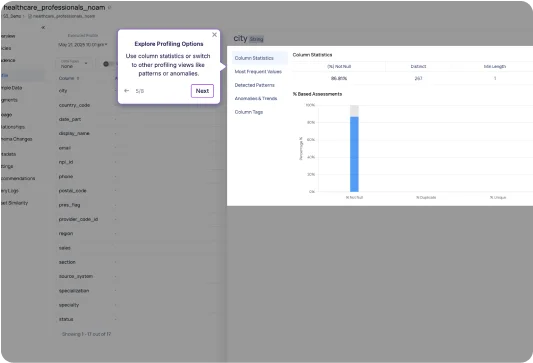
Task: Click the blue % Not Null bar
Action: click(354, 154)
